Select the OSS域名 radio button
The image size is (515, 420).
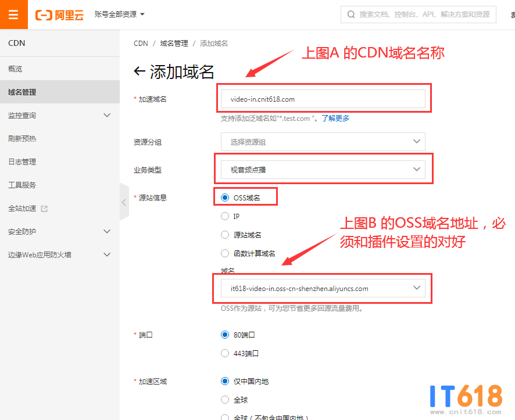pos(225,198)
